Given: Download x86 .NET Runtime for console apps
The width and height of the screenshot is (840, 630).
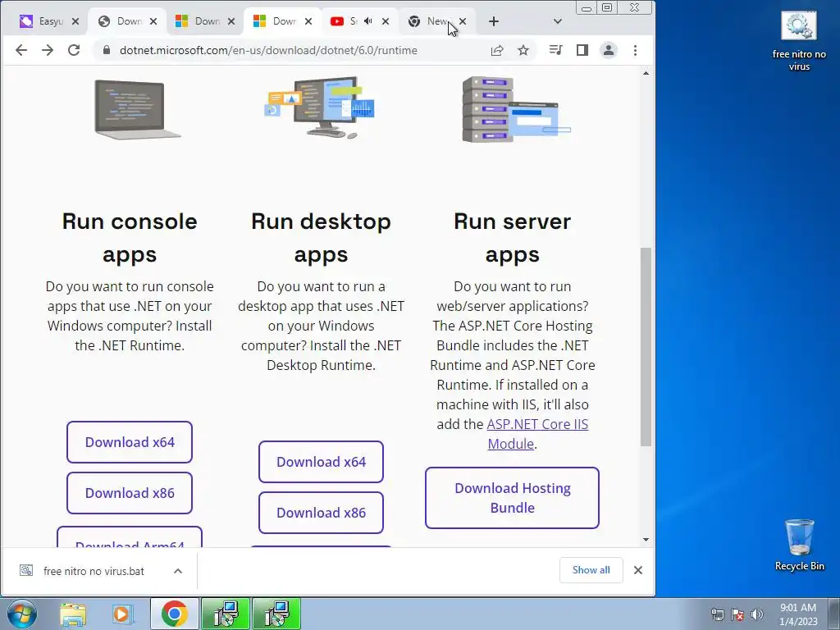Looking at the screenshot, I should [x=130, y=493].
